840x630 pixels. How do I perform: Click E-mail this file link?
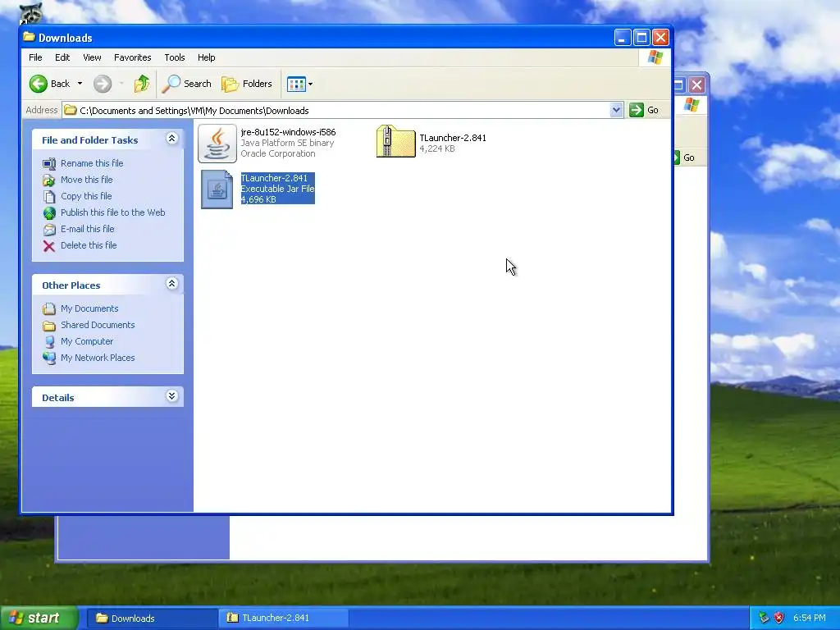[x=87, y=229]
